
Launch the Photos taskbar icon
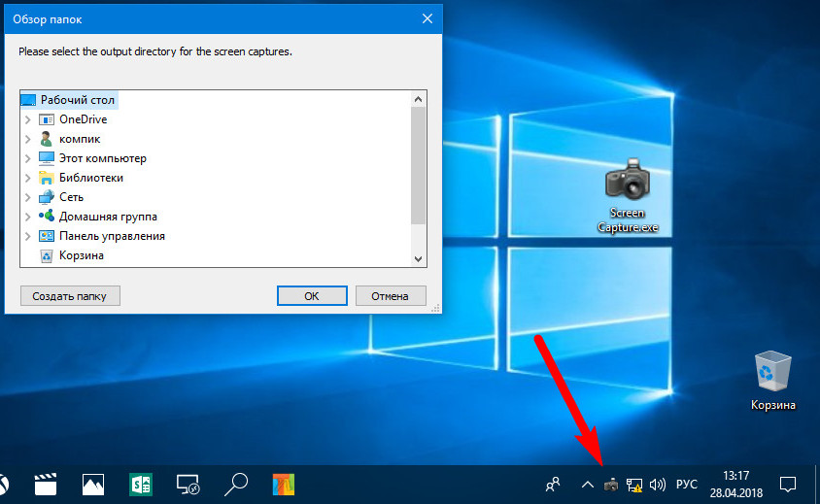click(93, 485)
